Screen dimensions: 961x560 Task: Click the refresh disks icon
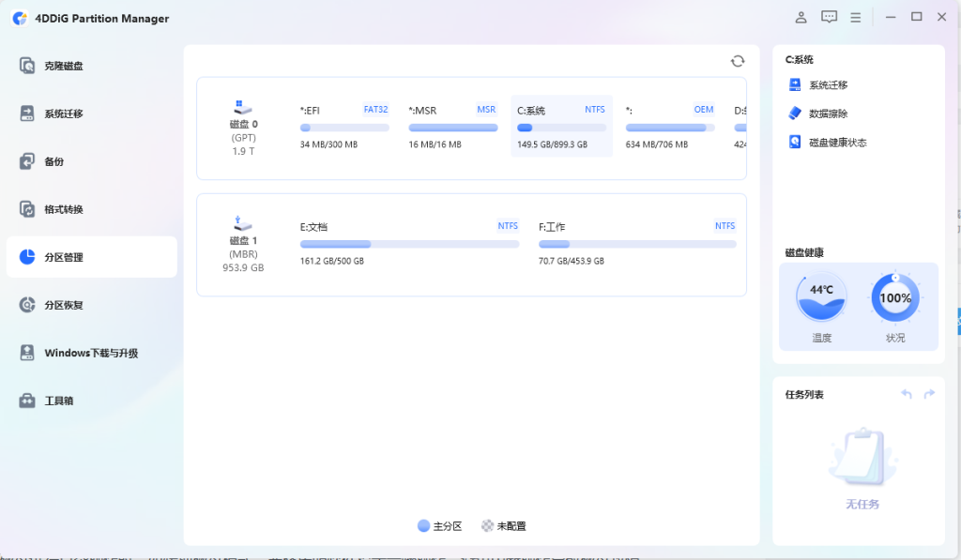[x=738, y=60]
